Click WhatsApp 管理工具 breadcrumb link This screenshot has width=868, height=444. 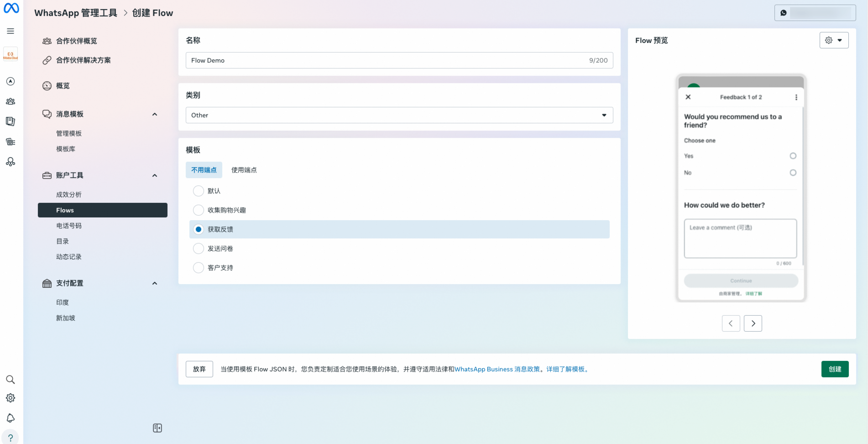point(76,13)
